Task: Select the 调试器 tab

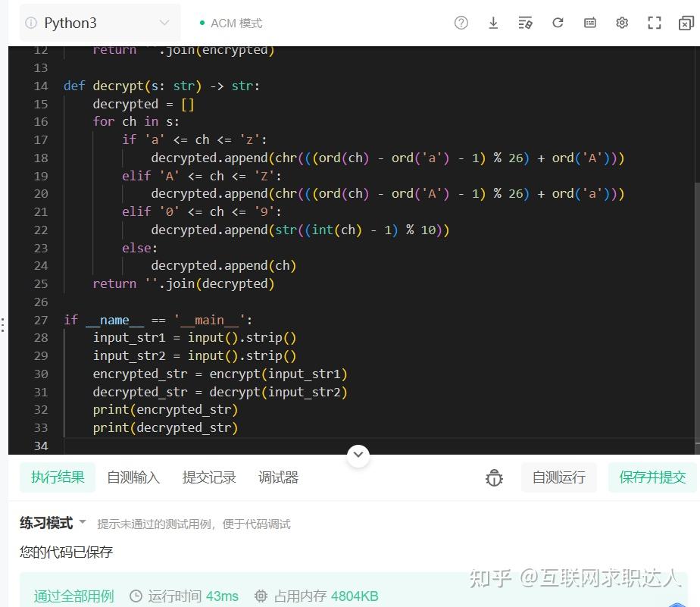Action: click(x=280, y=477)
